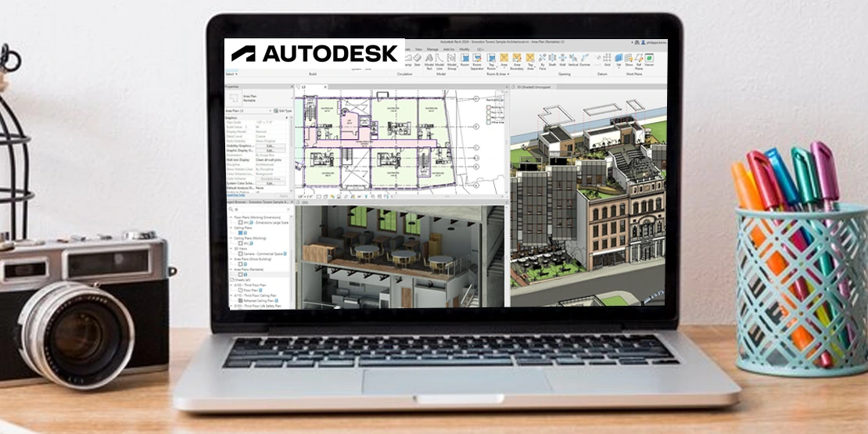Pick the Room Separator tool
Image resolution: width=868 pixels, height=434 pixels.
coord(477,63)
